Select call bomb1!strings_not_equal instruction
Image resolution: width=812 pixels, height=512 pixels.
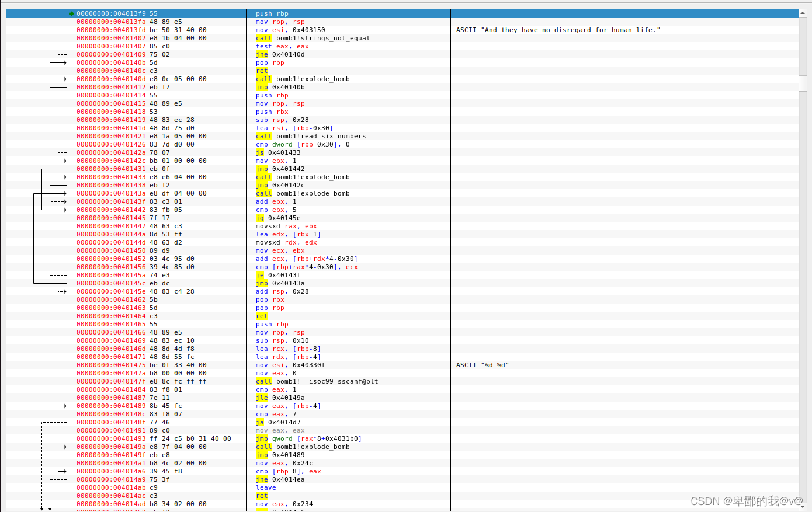[x=313, y=38]
